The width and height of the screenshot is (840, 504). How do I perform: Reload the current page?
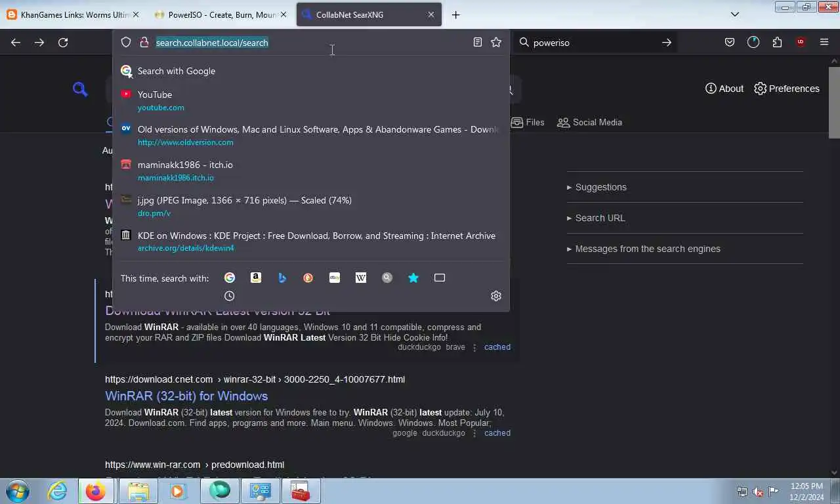(63, 43)
